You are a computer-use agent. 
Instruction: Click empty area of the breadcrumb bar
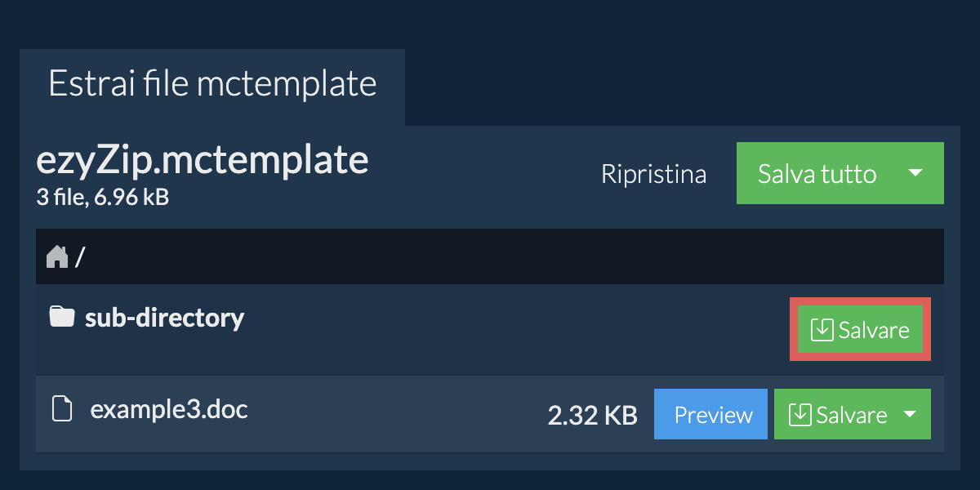pos(514,256)
